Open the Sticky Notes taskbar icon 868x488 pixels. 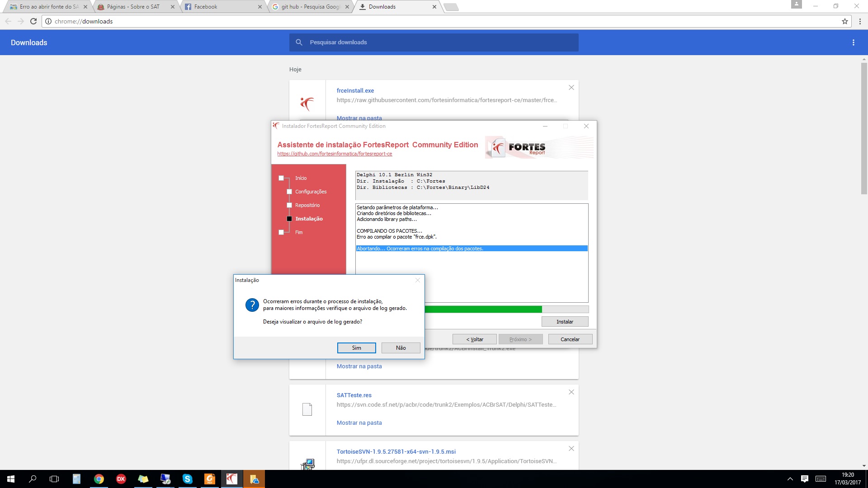click(x=143, y=479)
